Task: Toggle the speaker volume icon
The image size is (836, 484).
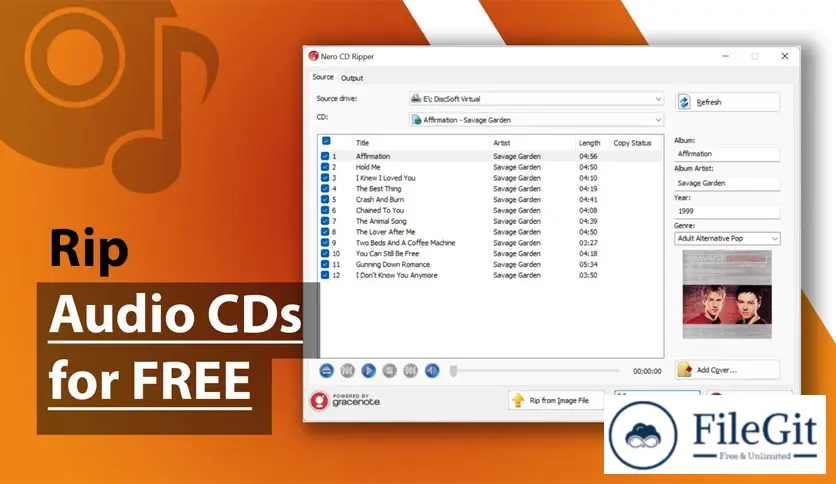Action: [432, 370]
